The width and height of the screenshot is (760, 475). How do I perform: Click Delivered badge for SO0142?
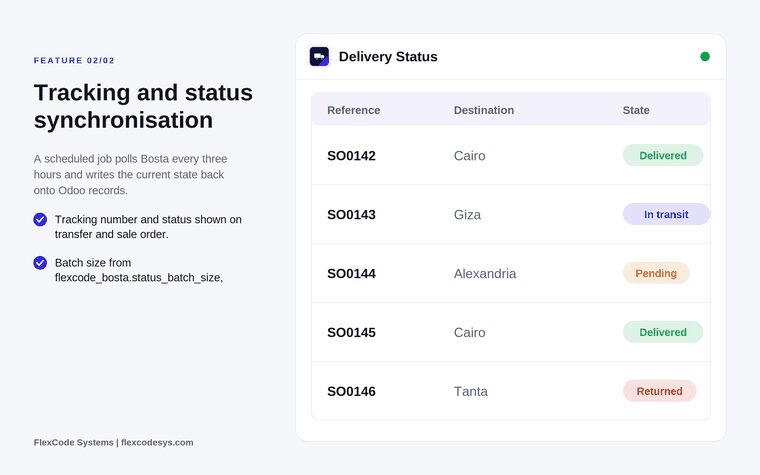[663, 156]
